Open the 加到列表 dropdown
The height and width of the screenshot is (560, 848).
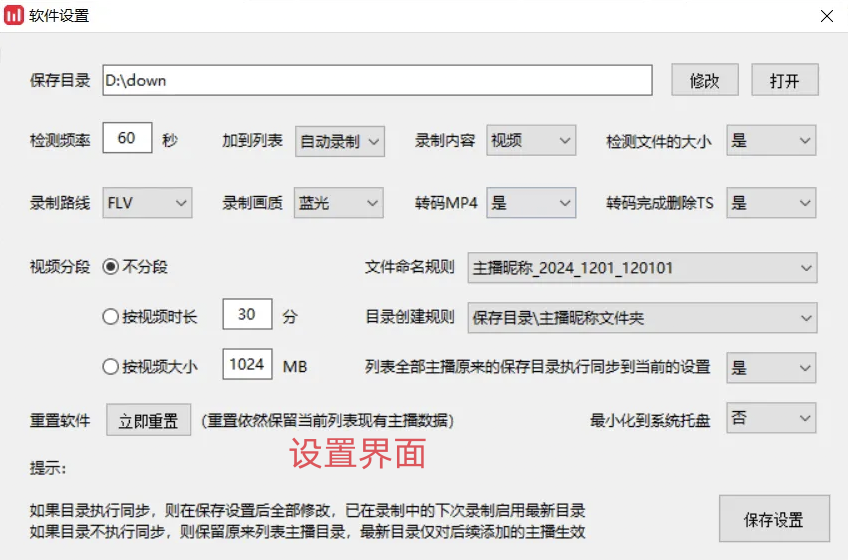[x=340, y=141]
